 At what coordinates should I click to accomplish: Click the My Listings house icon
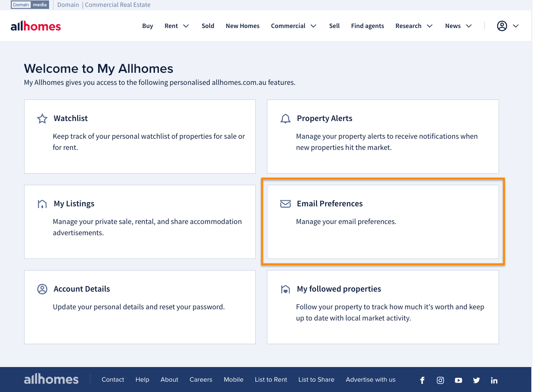pos(42,204)
